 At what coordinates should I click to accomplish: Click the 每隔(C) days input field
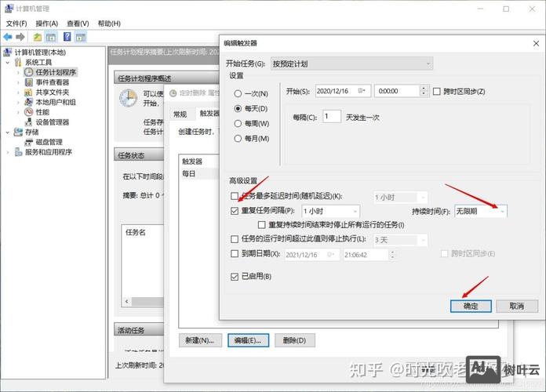tap(331, 117)
